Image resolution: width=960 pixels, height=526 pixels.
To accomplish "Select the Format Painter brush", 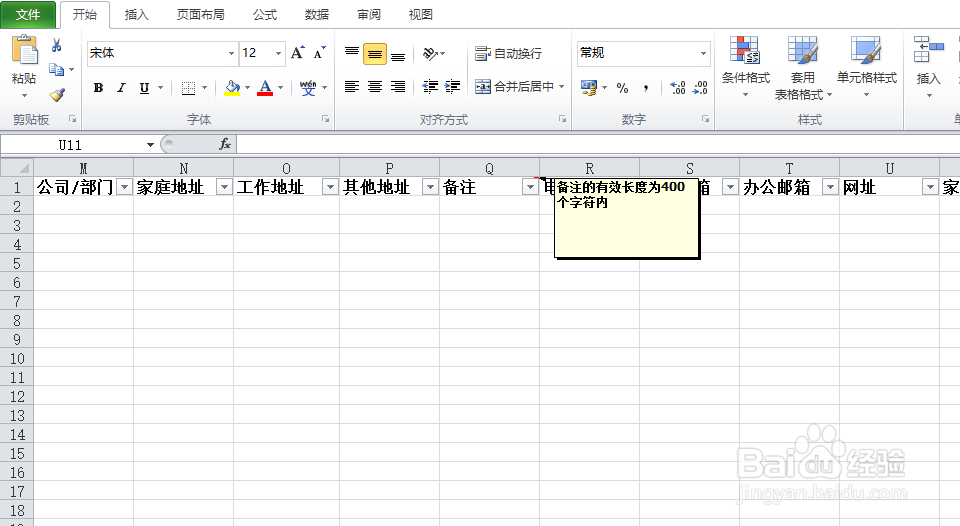I will tap(57, 94).
